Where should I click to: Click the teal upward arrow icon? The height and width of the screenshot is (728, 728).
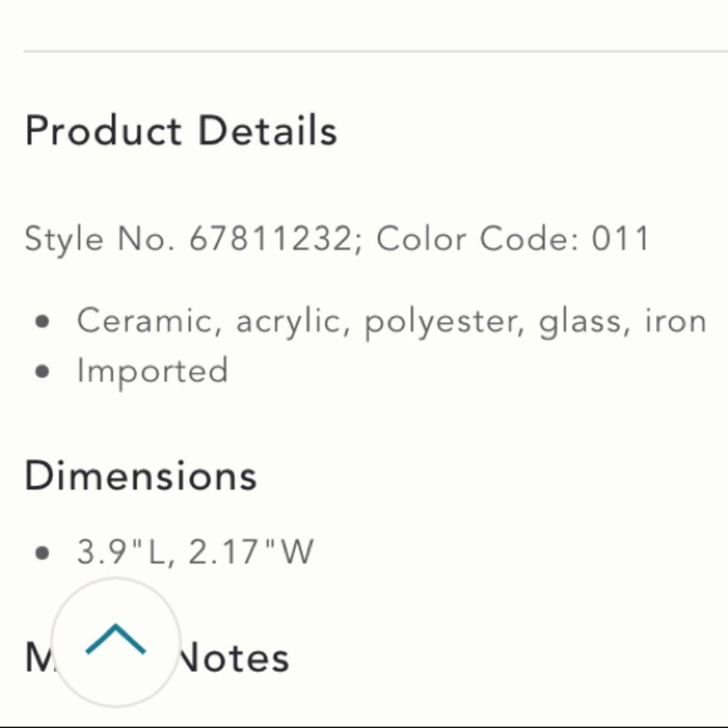pyautogui.click(x=116, y=639)
